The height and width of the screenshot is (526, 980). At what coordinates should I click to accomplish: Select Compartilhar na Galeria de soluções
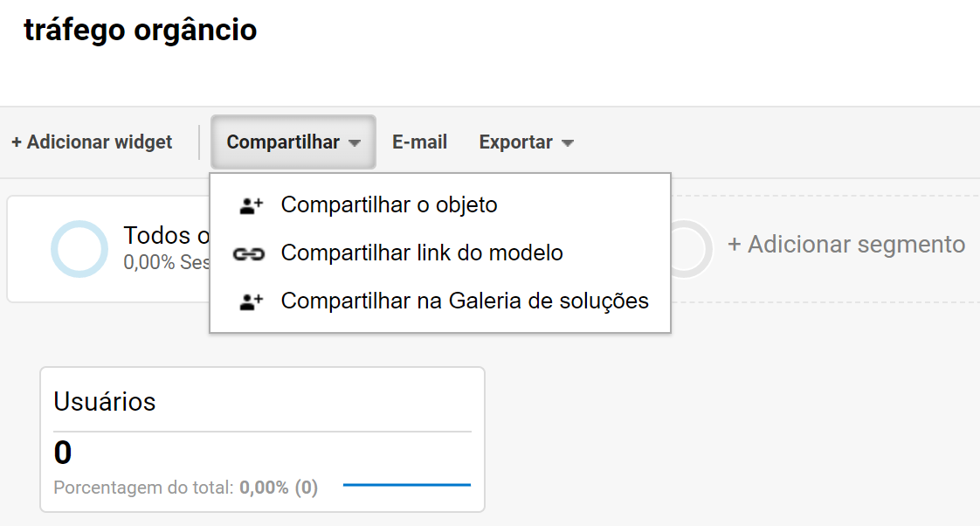tap(466, 301)
